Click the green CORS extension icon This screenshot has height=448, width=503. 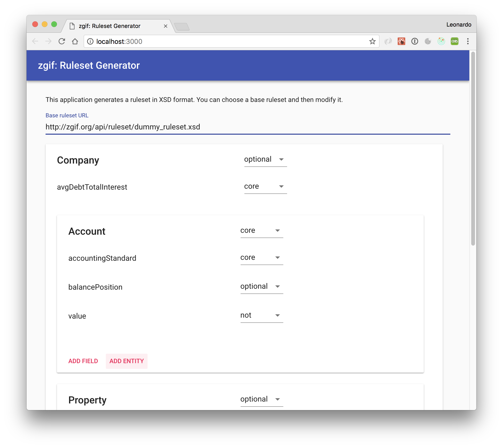pos(454,41)
